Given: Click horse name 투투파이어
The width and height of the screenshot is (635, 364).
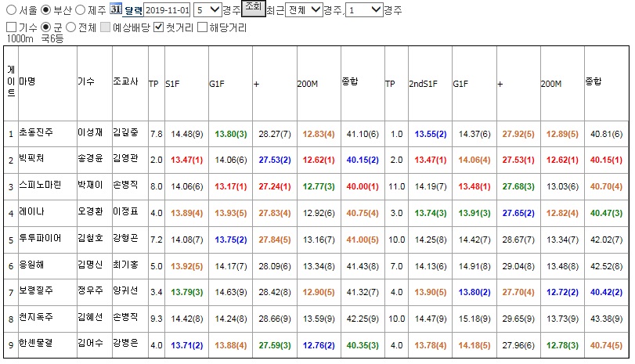Looking at the screenshot, I should point(40,238).
